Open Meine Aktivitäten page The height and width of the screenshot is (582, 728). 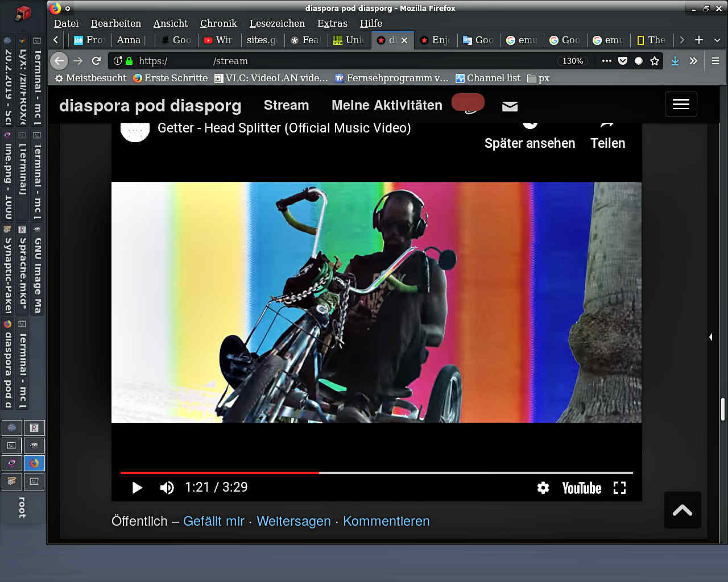[x=387, y=105]
